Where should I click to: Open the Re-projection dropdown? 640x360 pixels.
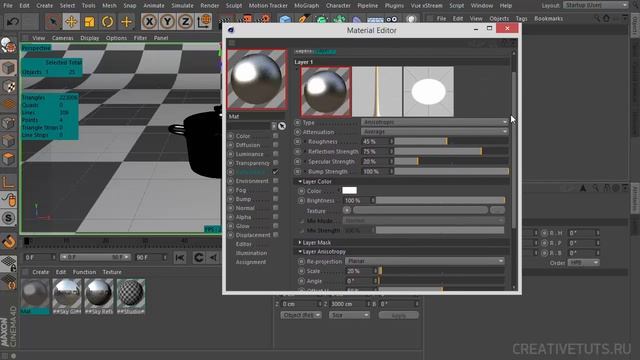pos(425,261)
